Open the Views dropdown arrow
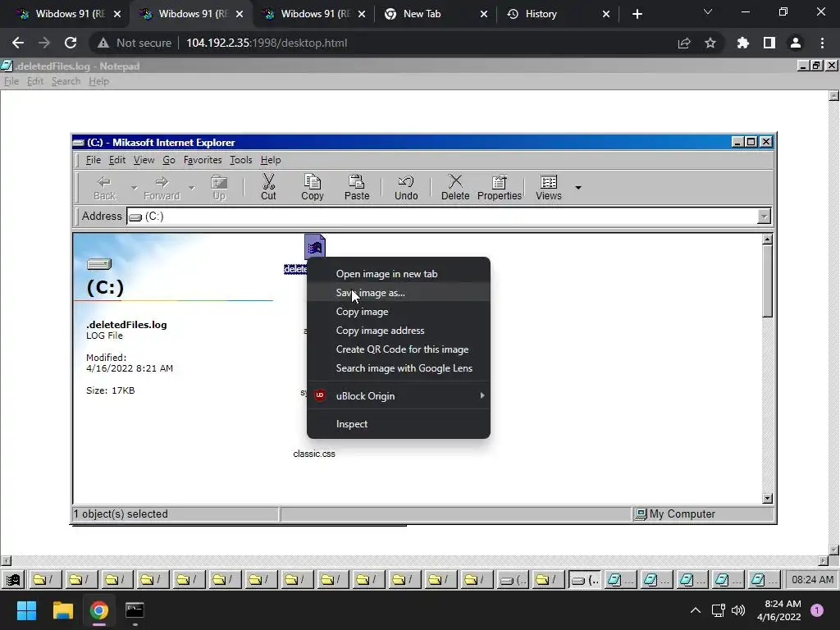This screenshot has height=630, width=840. 578,188
